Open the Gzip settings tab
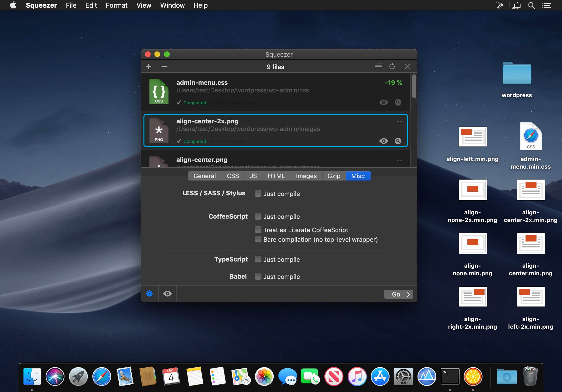 pos(334,176)
